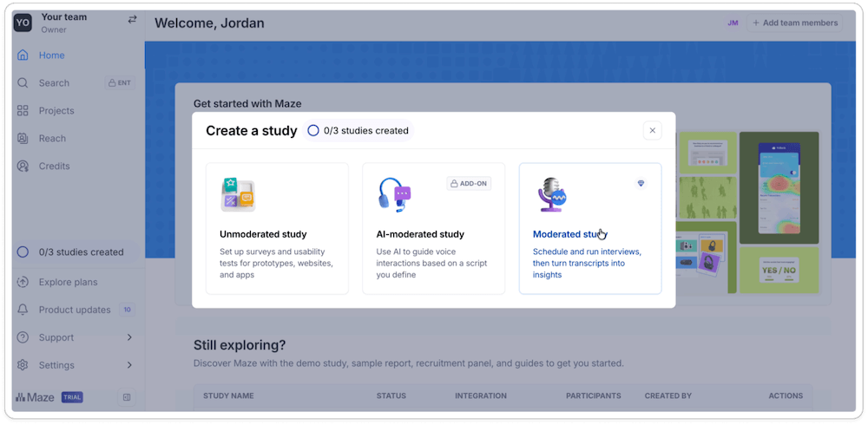Image resolution: width=868 pixels, height=425 pixels.
Task: Click Add team members button
Action: pos(794,23)
